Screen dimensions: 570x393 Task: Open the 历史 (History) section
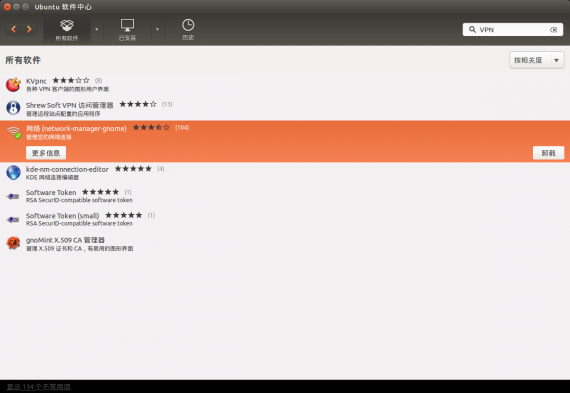click(x=188, y=30)
